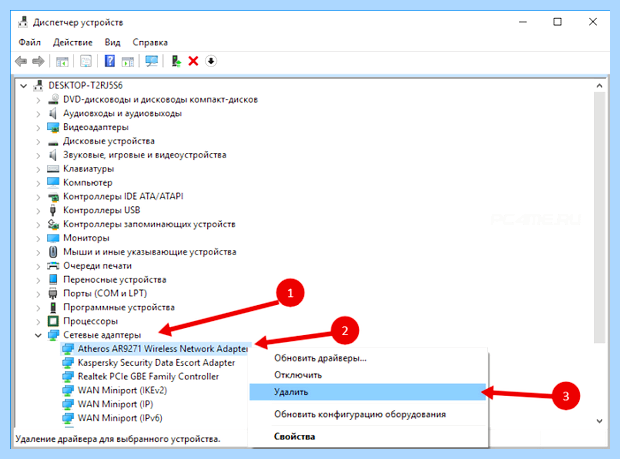620x459 pixels.
Task: Click the scrollbar down arrow
Action: 599,421
